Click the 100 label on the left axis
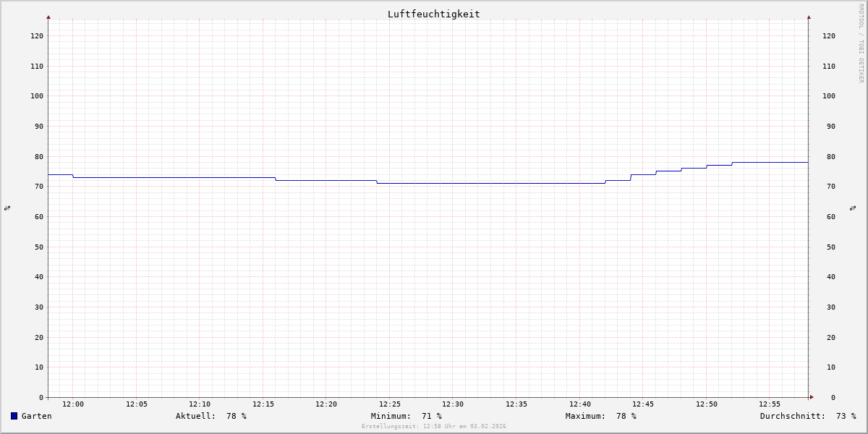 coord(37,95)
